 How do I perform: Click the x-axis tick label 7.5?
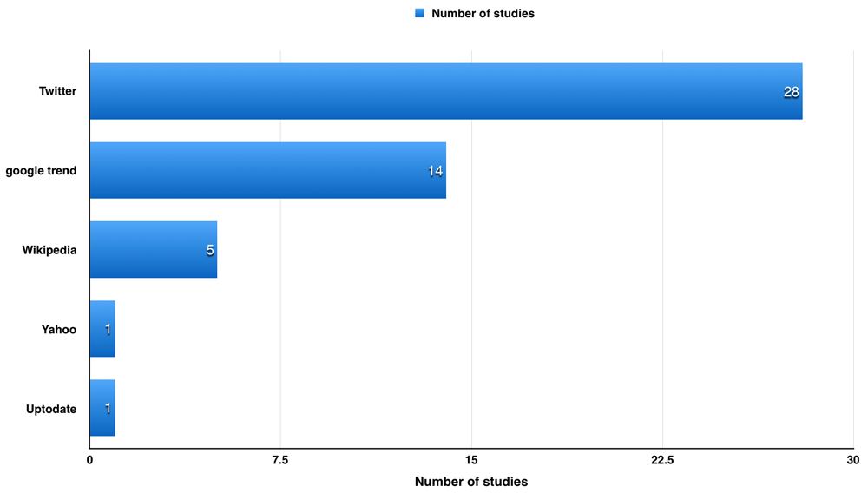point(280,460)
